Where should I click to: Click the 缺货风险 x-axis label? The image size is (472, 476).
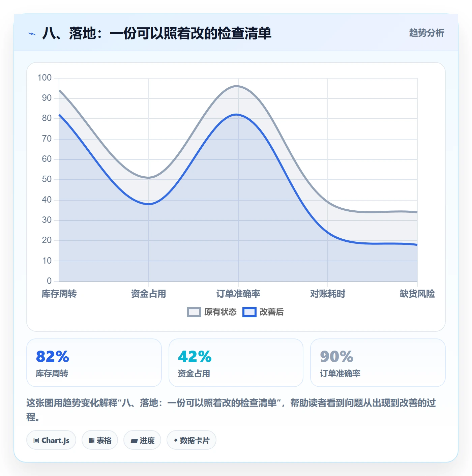tap(417, 294)
